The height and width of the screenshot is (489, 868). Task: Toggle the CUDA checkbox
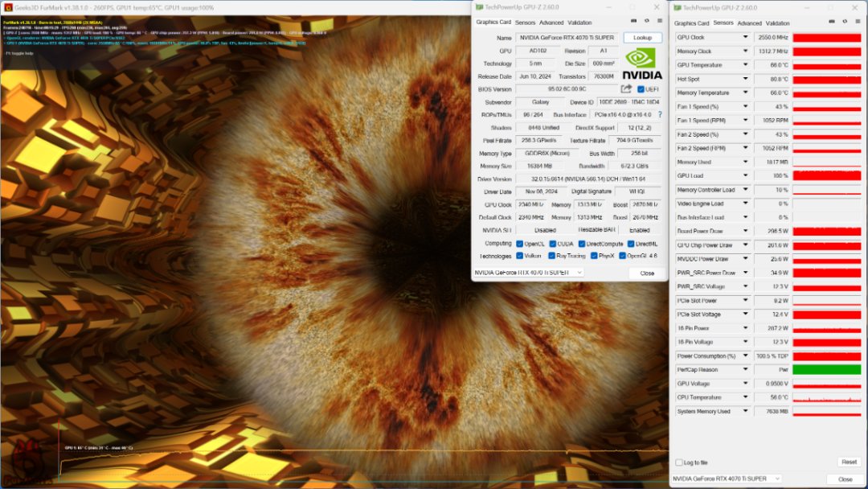click(x=552, y=244)
